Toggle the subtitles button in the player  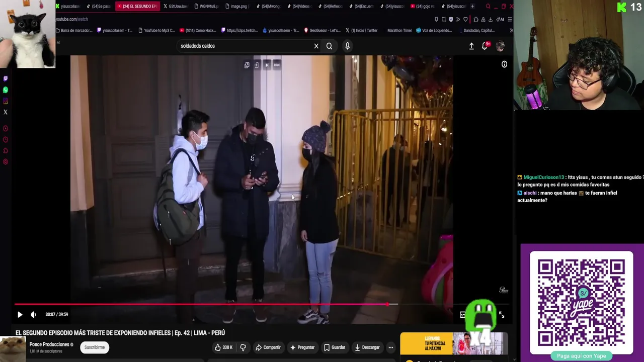pyautogui.click(x=462, y=315)
